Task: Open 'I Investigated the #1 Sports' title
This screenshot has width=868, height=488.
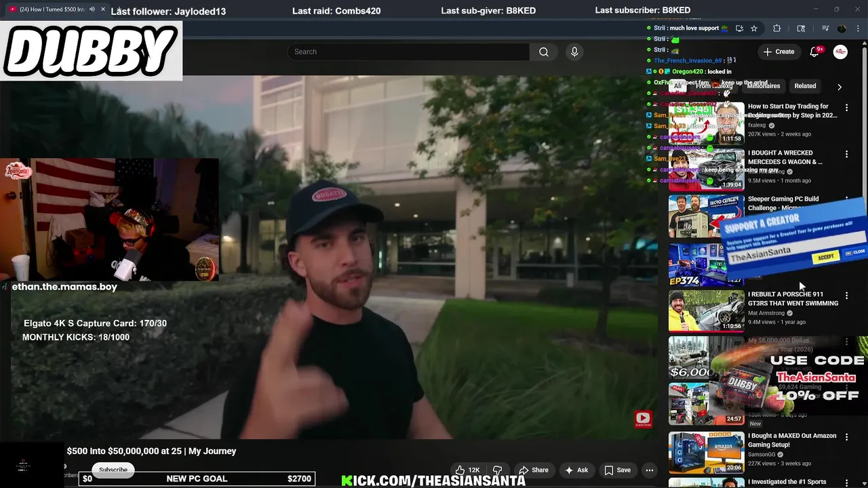Action: click(x=787, y=482)
